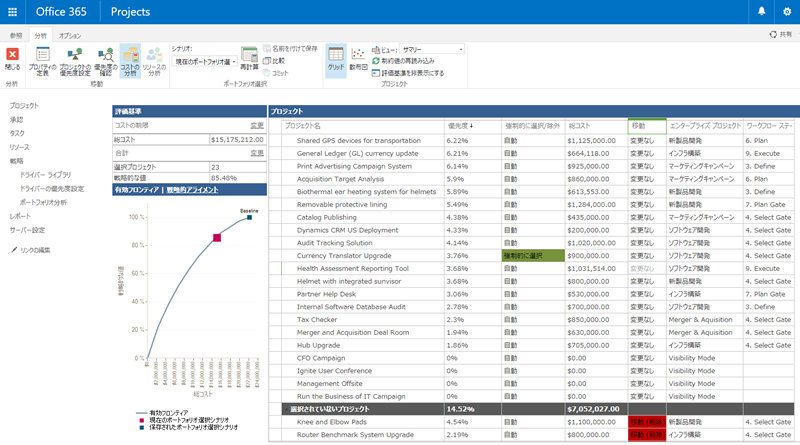Click the blue Baseline marker on chart
The height and width of the screenshot is (445, 800).
coord(249,217)
